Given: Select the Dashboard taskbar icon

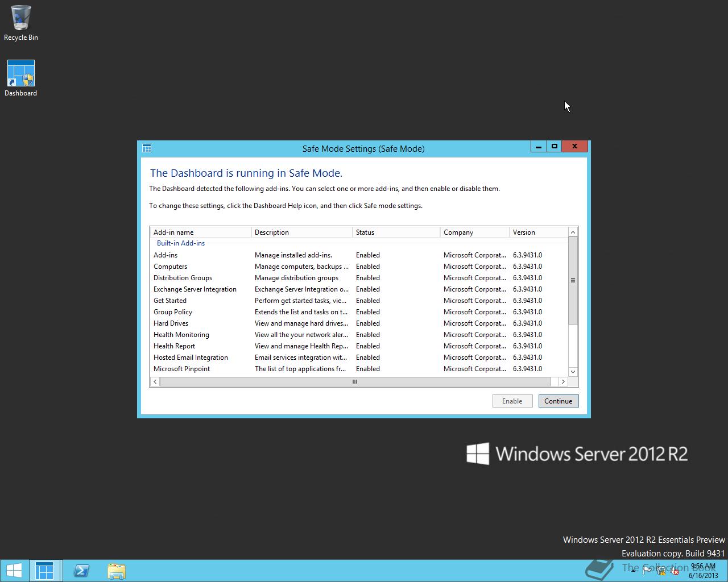Looking at the screenshot, I should (44, 571).
